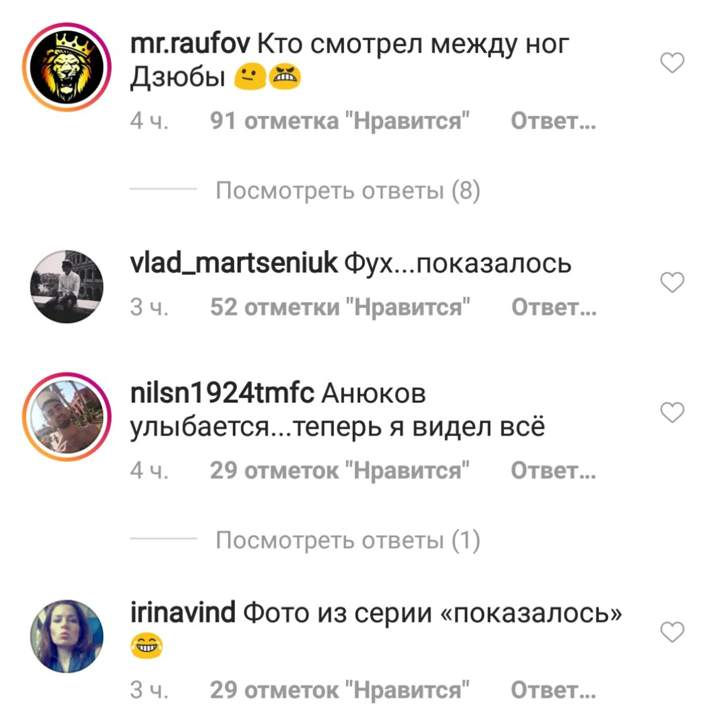The width and height of the screenshot is (728, 718).
Task: Open the mr.raufov username link
Action: click(190, 44)
